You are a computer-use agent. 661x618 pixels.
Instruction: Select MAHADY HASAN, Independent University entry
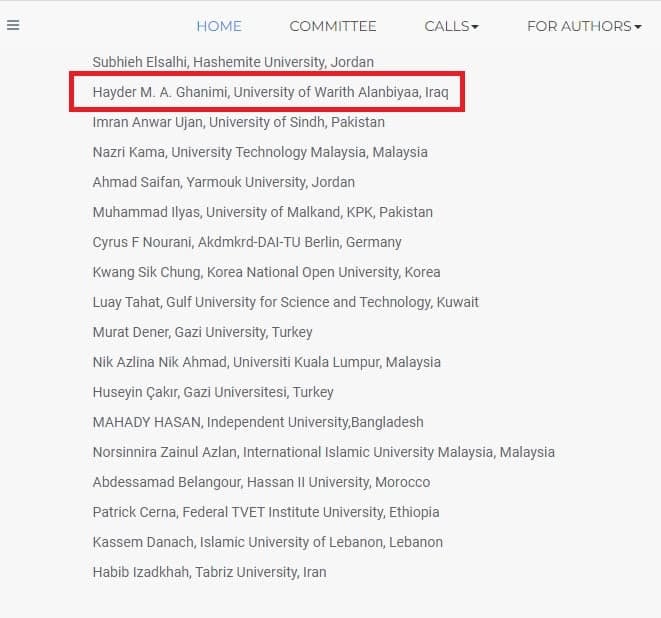[257, 422]
